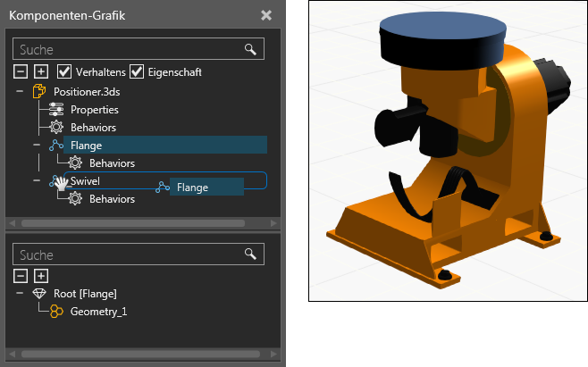Click the Positioner.3ds component icon
588x367 pixels.
[39, 91]
